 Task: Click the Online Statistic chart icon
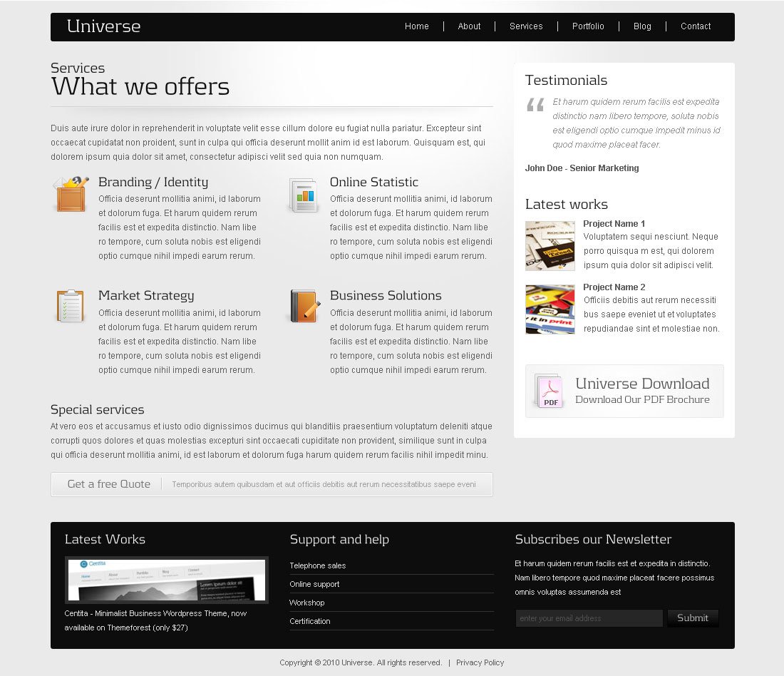304,195
